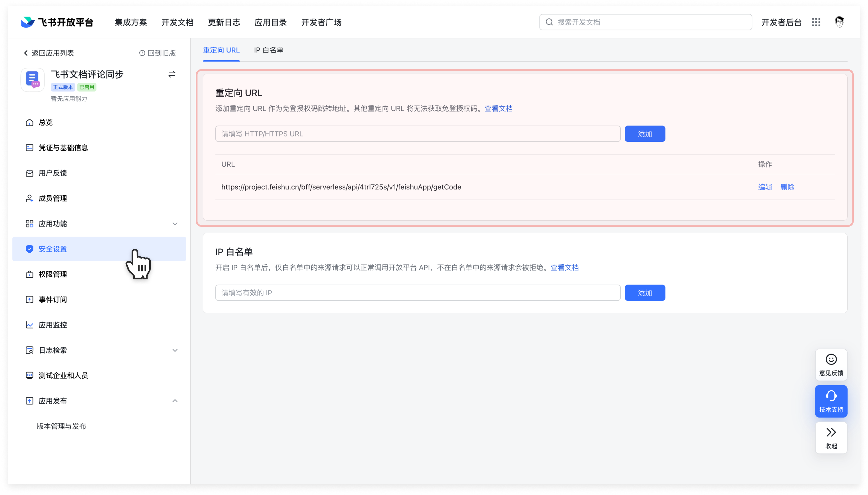Image resolution: width=868 pixels, height=495 pixels.
Task: Open the user avatar menu
Action: click(839, 22)
